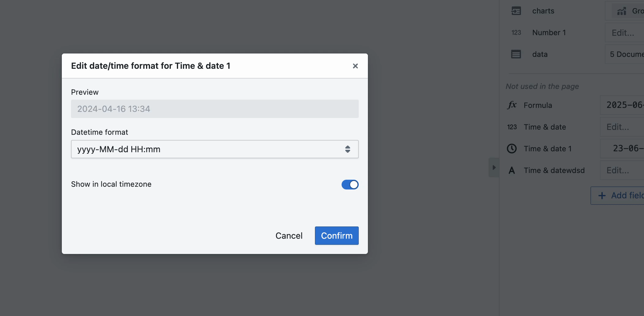This screenshot has height=316, width=644.
Task: Collapse the side panel arrow handle
Action: click(494, 167)
